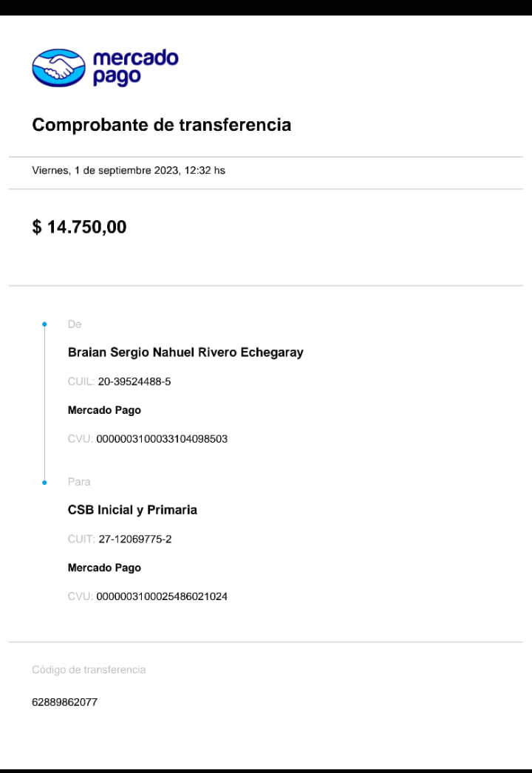Screen dimensions: 532x773
Task: Click the sender CUIL number 20-39524488-5
Action: coord(134,381)
